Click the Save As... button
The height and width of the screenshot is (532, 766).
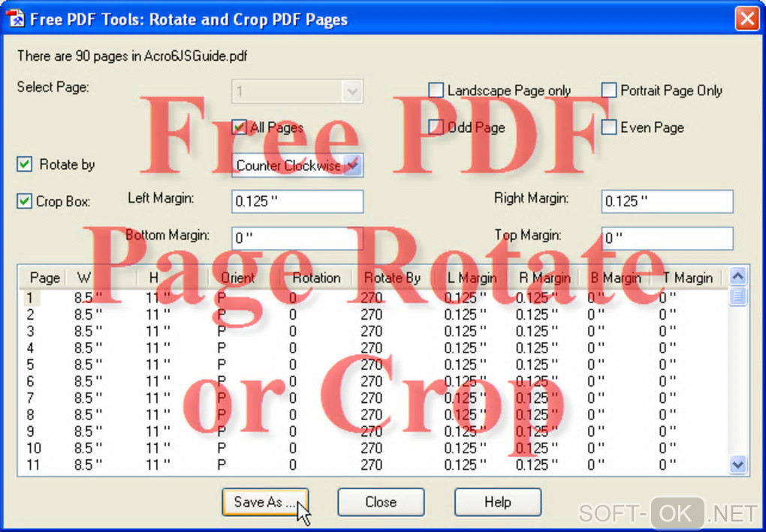point(265,502)
